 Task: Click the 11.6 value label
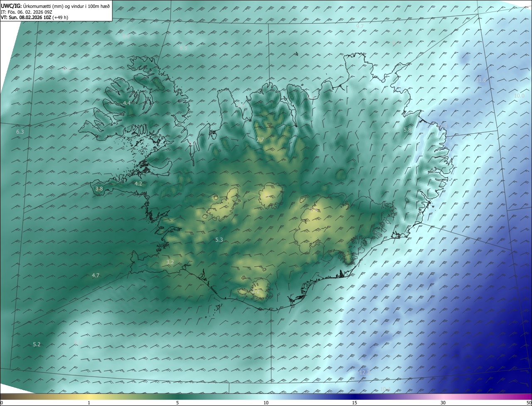[482, 80]
